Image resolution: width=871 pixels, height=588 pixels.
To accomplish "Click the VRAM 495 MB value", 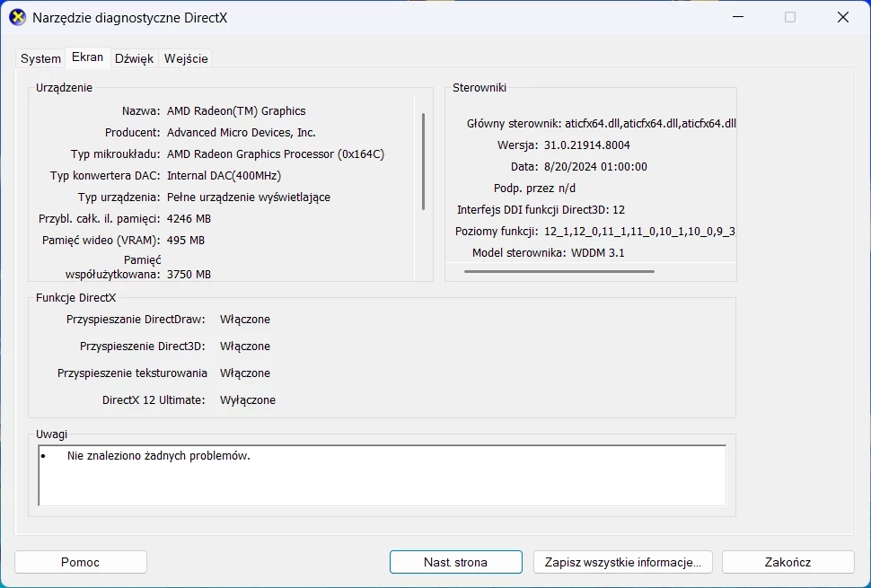I will click(186, 241).
